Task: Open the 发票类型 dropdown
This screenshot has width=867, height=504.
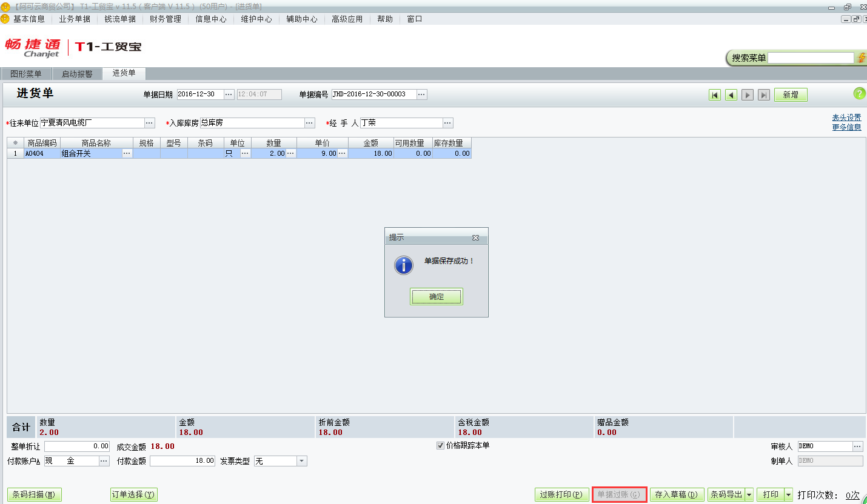Action: (300, 460)
